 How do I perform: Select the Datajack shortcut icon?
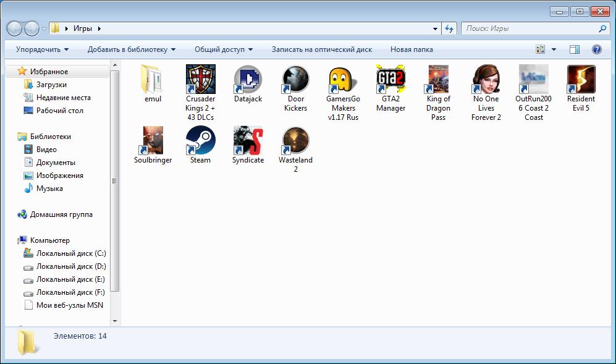point(248,79)
